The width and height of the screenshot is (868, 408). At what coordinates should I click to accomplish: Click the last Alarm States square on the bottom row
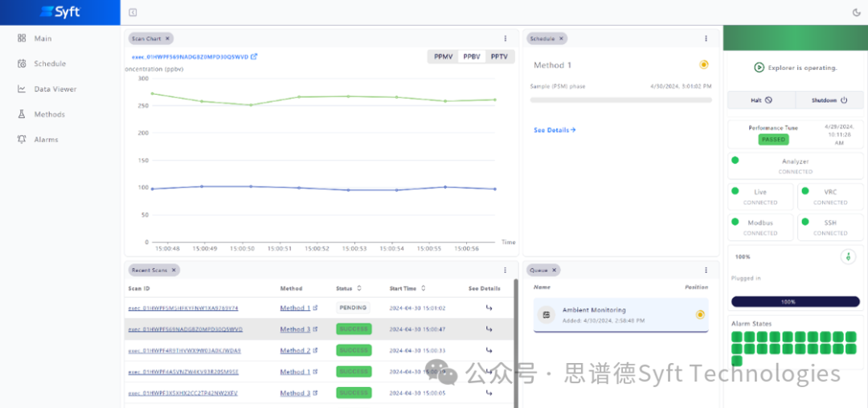click(x=737, y=361)
